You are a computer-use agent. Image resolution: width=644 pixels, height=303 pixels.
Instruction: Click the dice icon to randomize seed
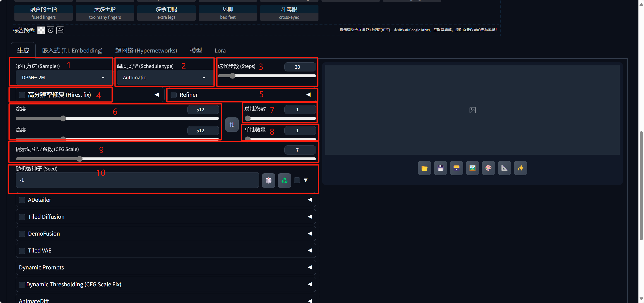point(268,180)
